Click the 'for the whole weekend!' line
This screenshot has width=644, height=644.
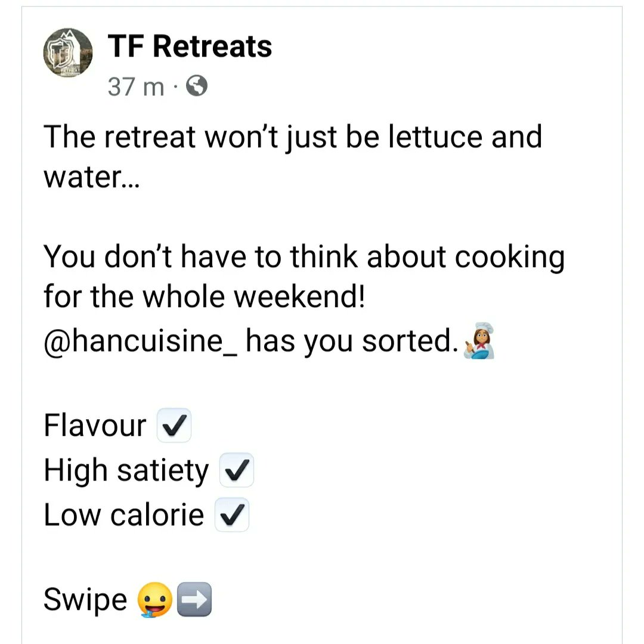point(204,296)
